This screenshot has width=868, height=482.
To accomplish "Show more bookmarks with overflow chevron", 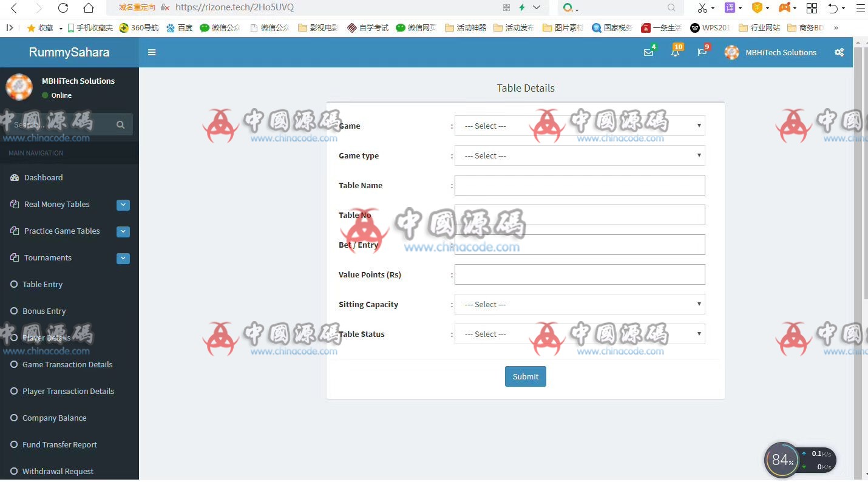I will tap(836, 28).
